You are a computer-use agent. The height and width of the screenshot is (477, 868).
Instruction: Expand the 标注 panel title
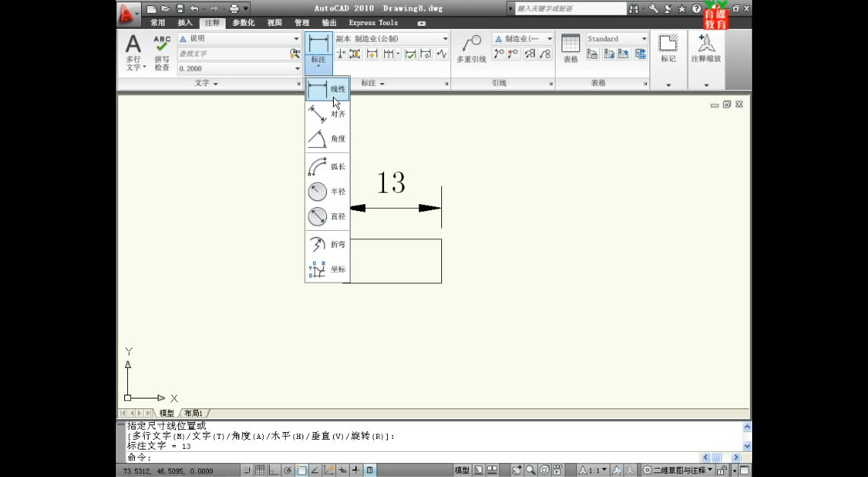pos(373,83)
